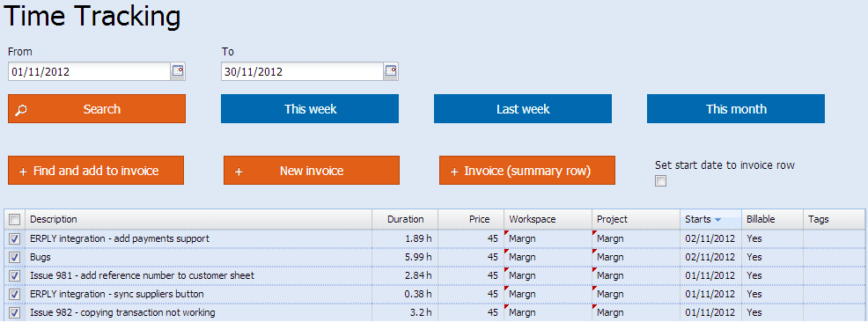Click the magnifier icon on Search button
This screenshot has width=868, height=322.
click(x=21, y=110)
